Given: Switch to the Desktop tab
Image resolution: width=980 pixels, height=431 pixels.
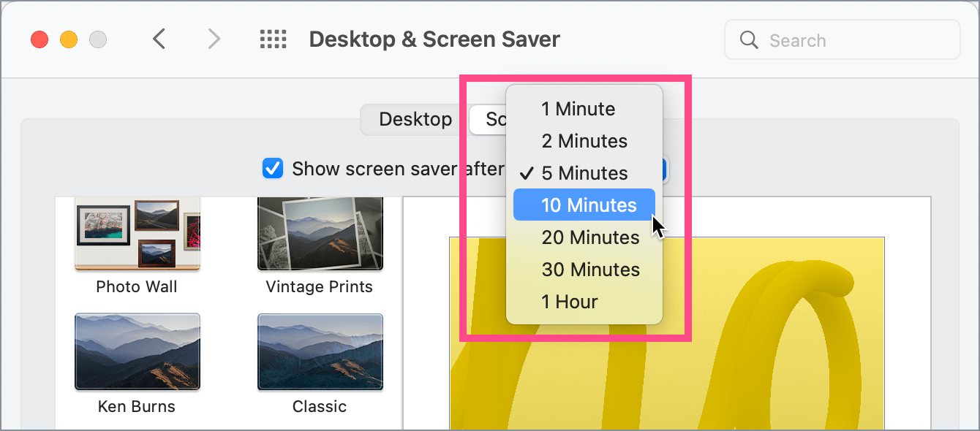Looking at the screenshot, I should (416, 119).
